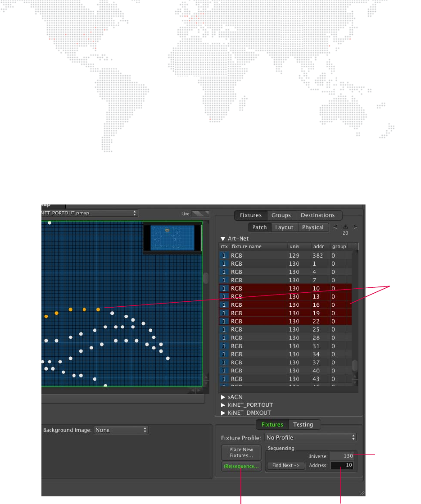421x504 pixels.
Task: Select RGB row with address 43
Action: [x=285, y=379]
